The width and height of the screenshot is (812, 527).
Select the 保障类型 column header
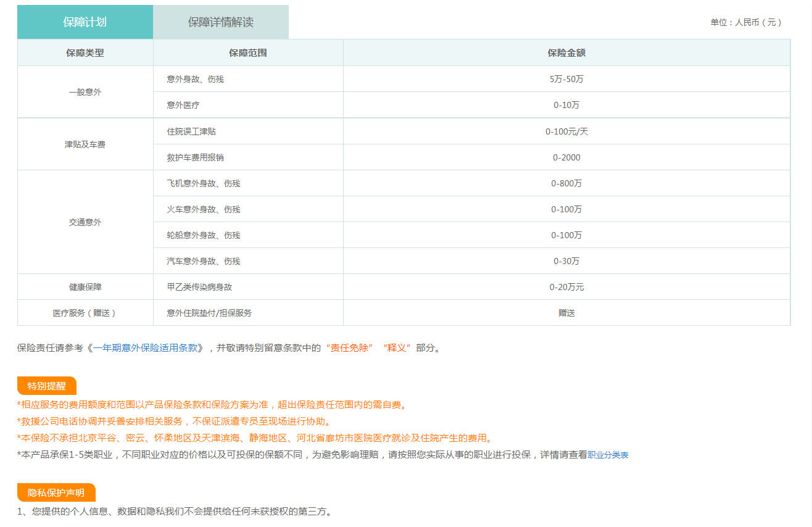coord(85,53)
